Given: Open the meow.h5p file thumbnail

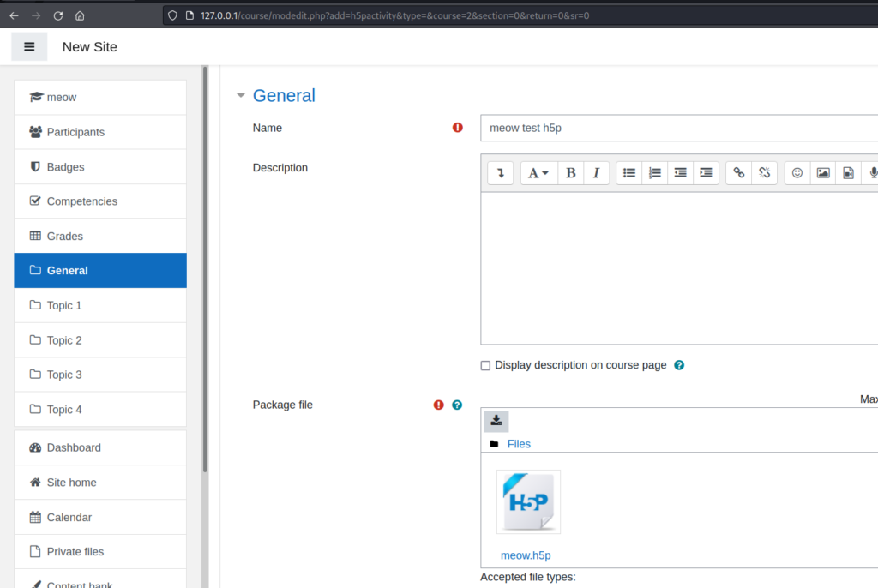Looking at the screenshot, I should click(528, 502).
